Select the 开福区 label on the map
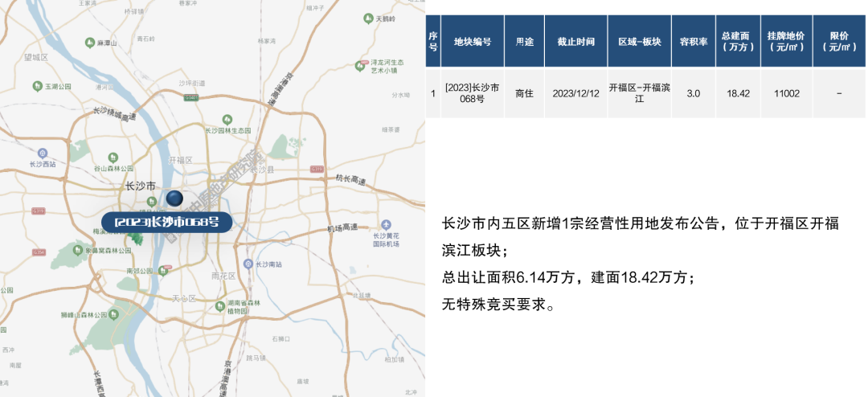 [x=181, y=160]
